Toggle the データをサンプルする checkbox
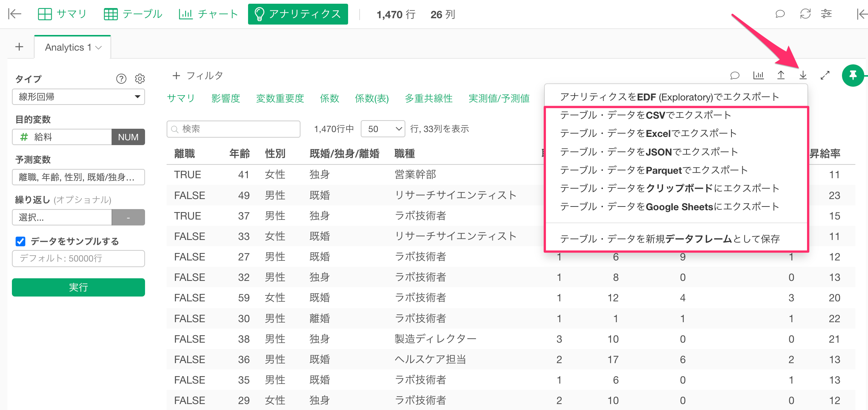The width and height of the screenshot is (868, 410). click(x=20, y=241)
